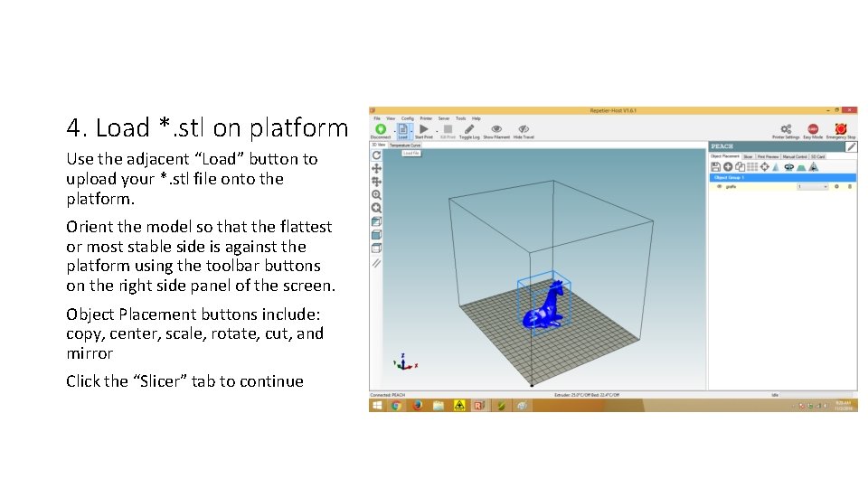Choose the front view solid cube
This screenshot has height=488, width=868.
[x=376, y=235]
